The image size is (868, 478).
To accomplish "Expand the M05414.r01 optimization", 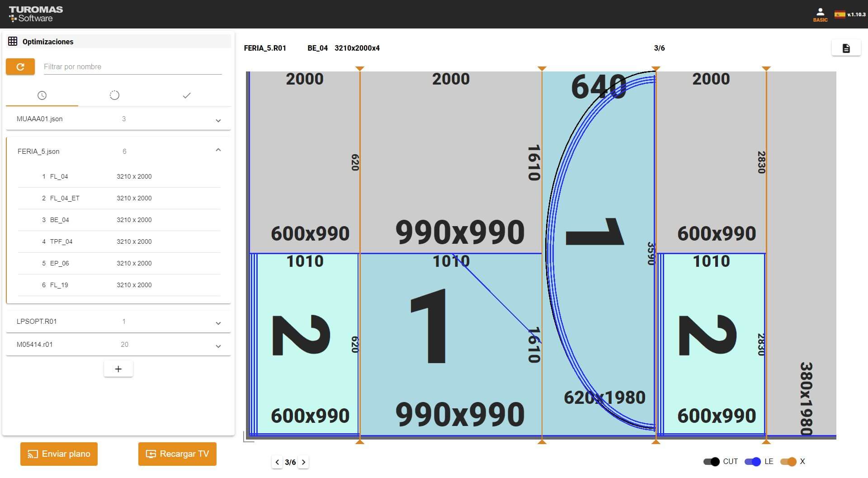I will (218, 346).
